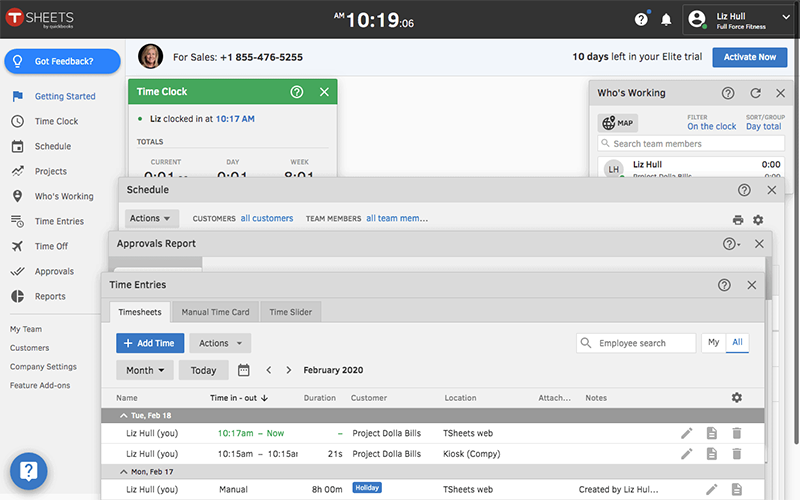
Task: Click Today button
Action: pyautogui.click(x=203, y=370)
